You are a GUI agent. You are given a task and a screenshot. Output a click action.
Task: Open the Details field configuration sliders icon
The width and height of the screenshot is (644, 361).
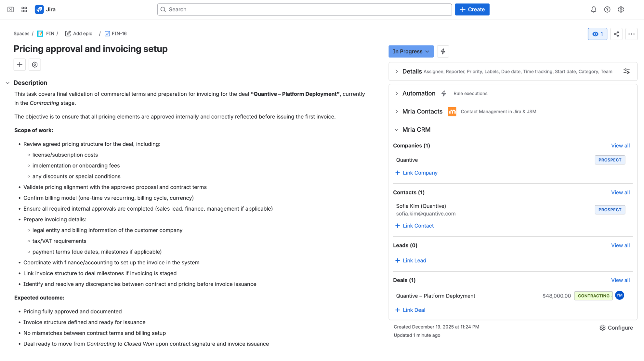pyautogui.click(x=626, y=71)
